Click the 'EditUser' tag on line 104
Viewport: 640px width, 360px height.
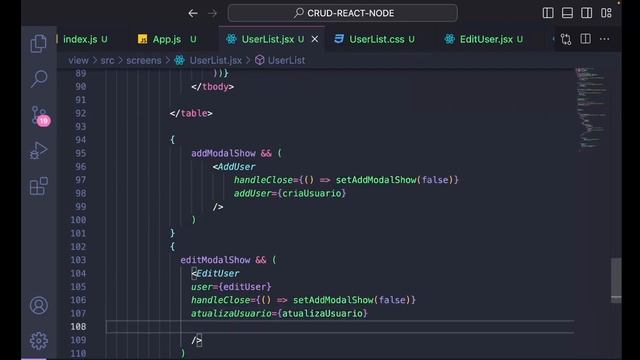tap(218, 273)
